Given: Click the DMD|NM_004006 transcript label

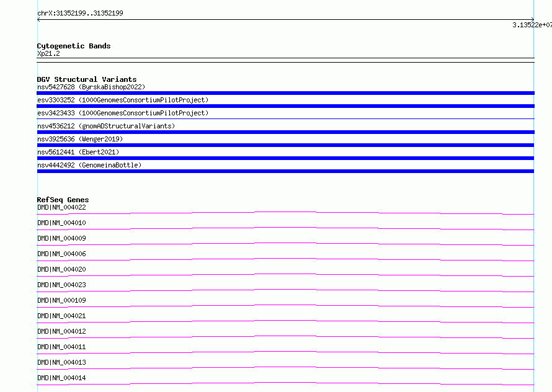Looking at the screenshot, I should 61,254.
